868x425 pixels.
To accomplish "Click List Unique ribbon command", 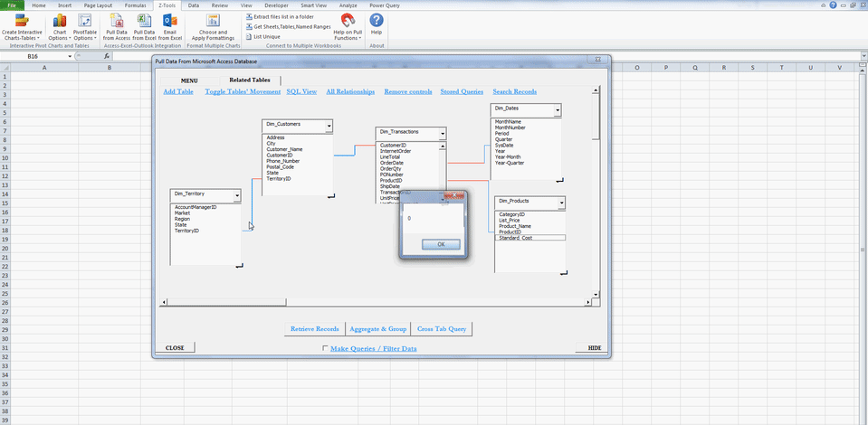I will click(263, 36).
